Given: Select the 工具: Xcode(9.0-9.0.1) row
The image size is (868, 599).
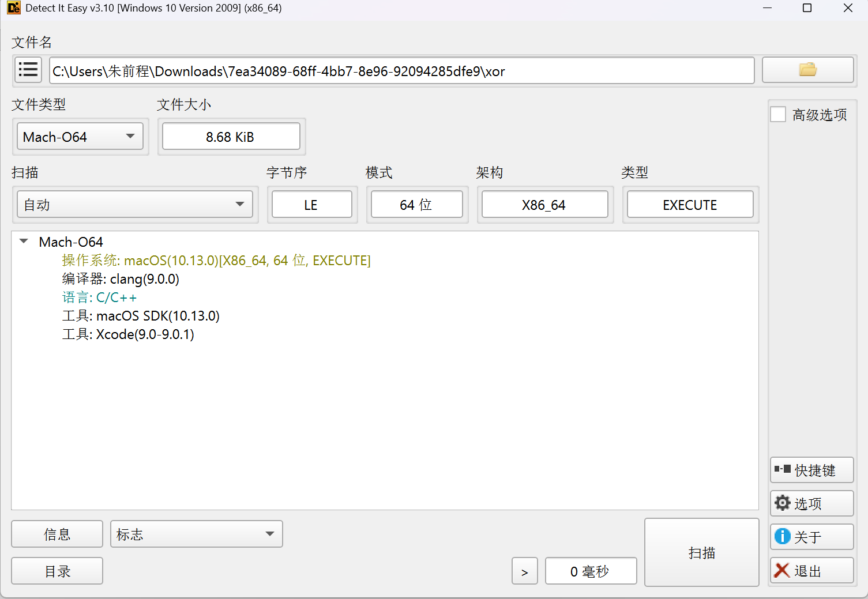Looking at the screenshot, I should click(x=128, y=334).
